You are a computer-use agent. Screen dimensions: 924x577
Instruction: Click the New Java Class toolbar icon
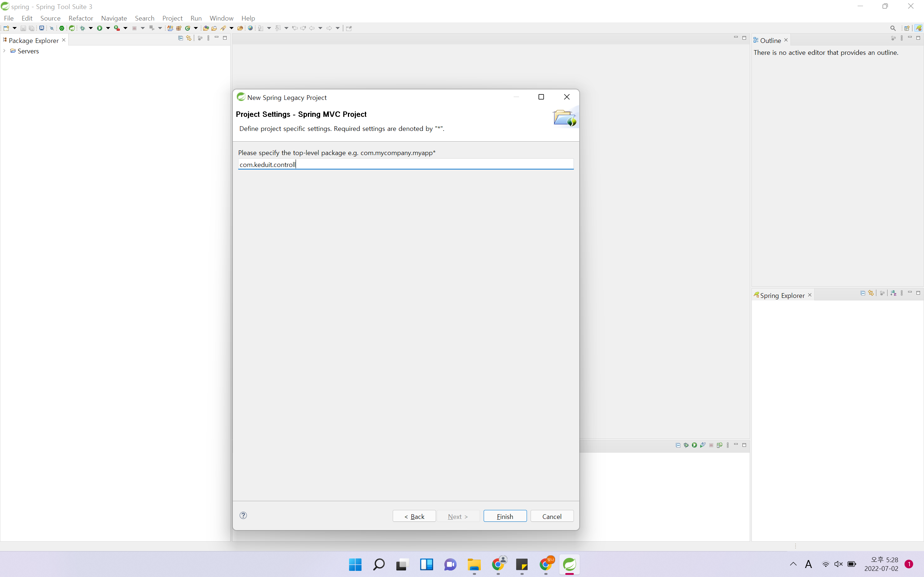pyautogui.click(x=187, y=28)
